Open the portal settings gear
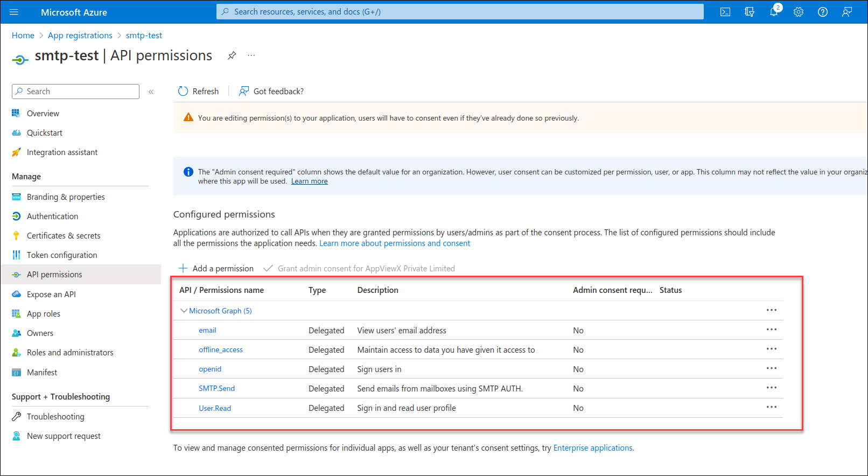Screen dimensions: 868x476 (799, 12)
